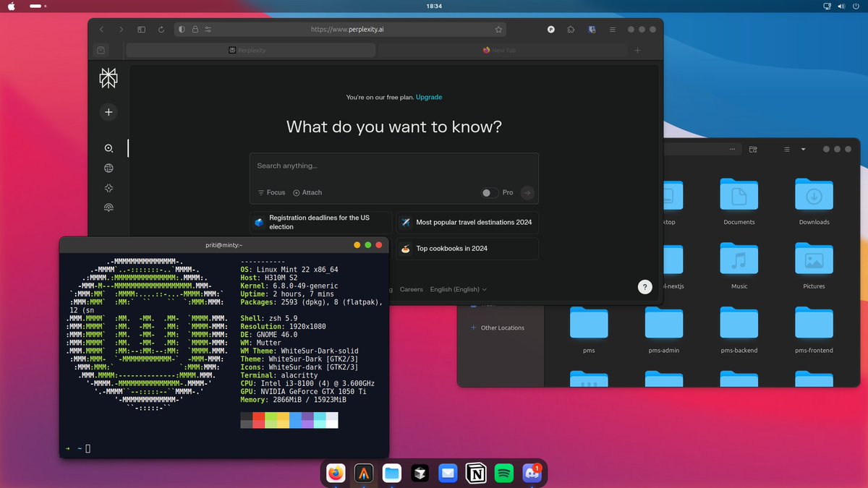Screen dimensions: 868x488
Task: Open a new browser tab with plus
Action: 637,51
